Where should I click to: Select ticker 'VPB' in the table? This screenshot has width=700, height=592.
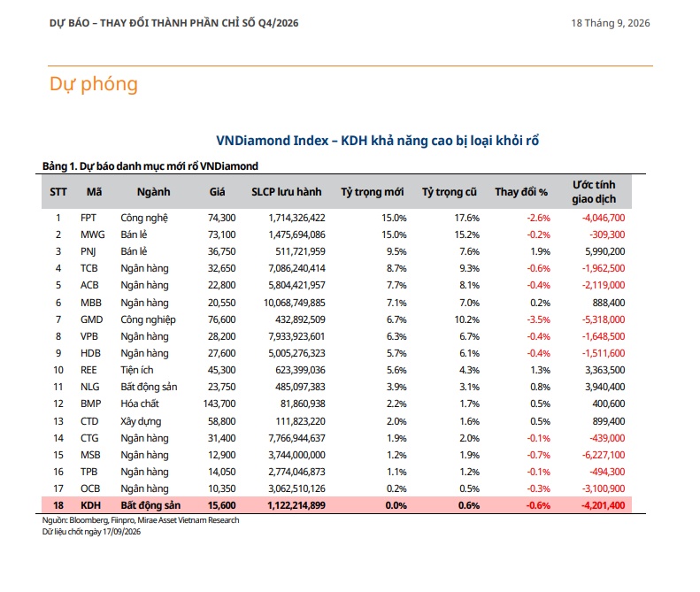click(88, 336)
